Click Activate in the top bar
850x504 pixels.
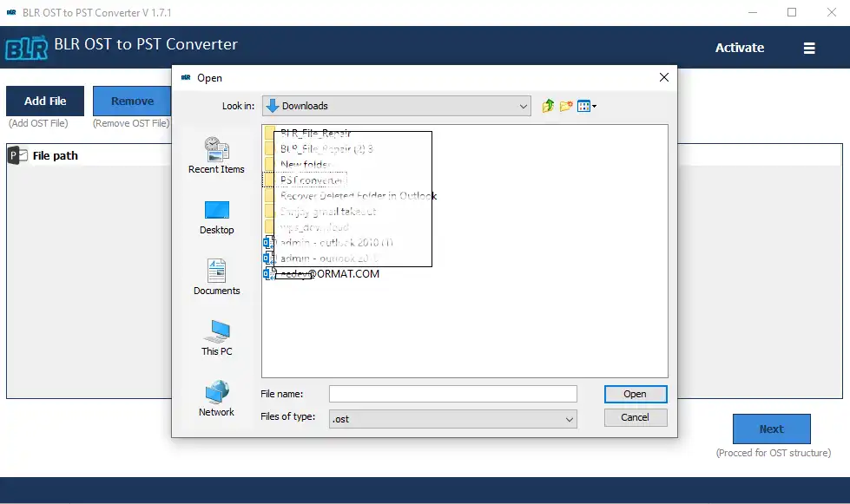coord(739,48)
